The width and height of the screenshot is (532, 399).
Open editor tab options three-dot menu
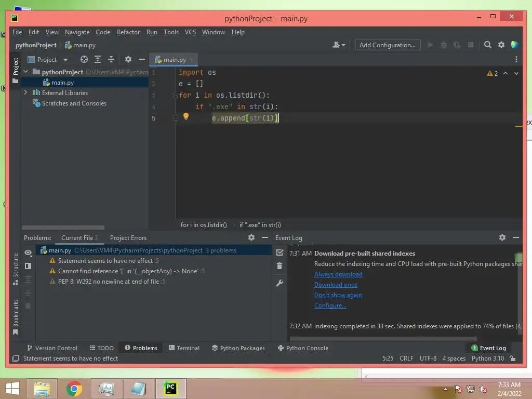tap(516, 59)
